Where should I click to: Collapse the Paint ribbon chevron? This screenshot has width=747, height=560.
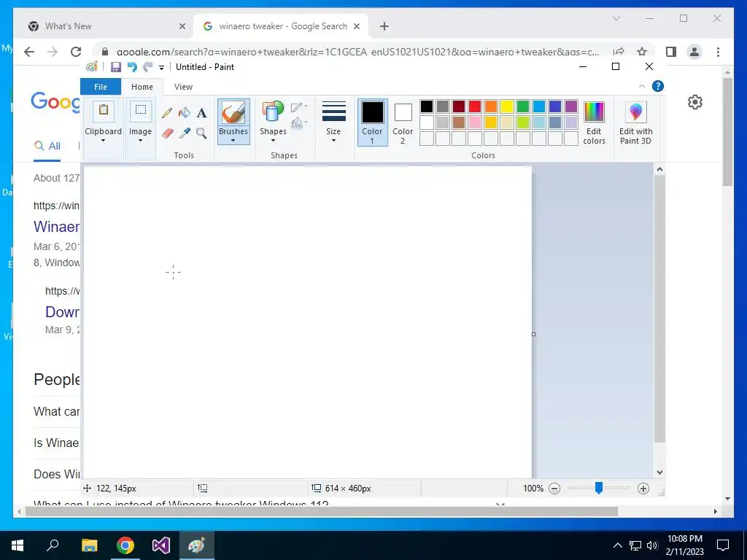click(x=642, y=86)
